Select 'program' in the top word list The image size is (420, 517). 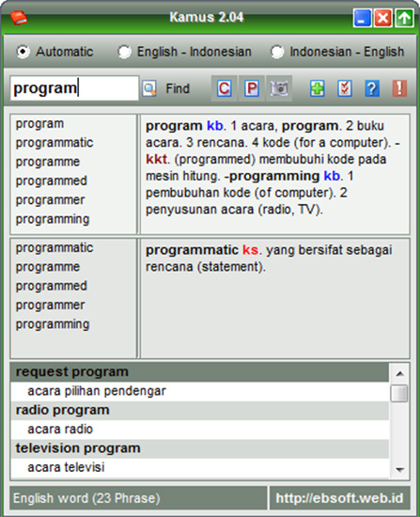click(39, 124)
